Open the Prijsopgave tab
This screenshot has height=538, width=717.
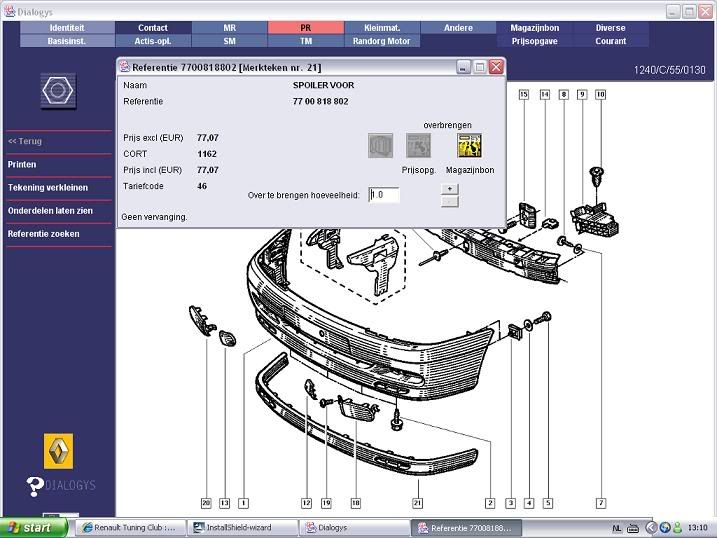(535, 41)
